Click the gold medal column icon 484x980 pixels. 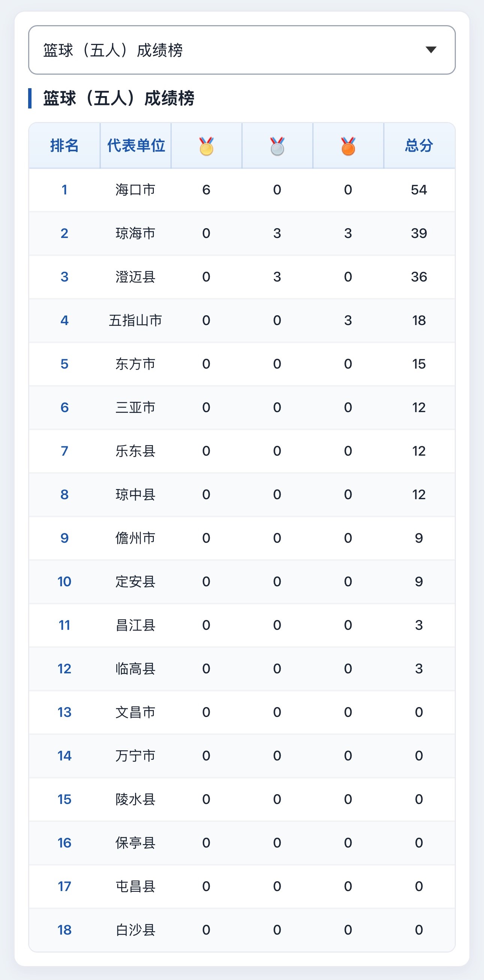[206, 146]
